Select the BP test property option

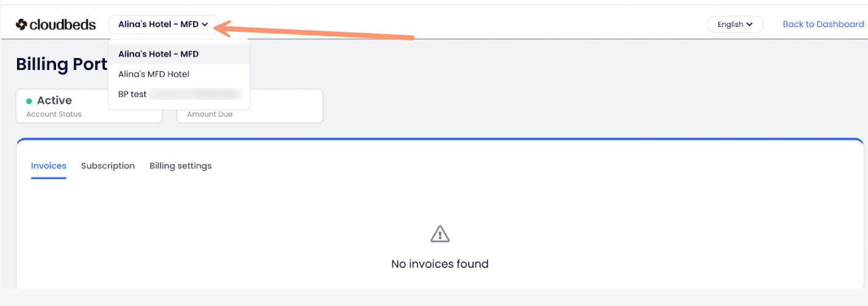(x=132, y=94)
